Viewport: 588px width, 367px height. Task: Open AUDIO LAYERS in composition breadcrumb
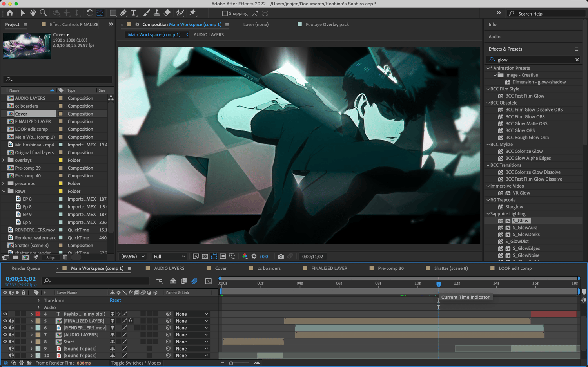pyautogui.click(x=209, y=34)
